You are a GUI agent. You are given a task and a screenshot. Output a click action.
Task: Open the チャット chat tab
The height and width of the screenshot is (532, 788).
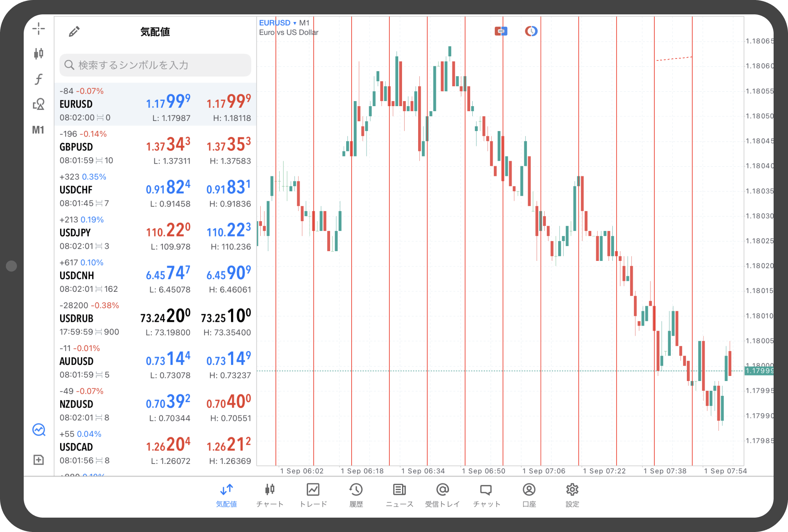[x=486, y=496]
